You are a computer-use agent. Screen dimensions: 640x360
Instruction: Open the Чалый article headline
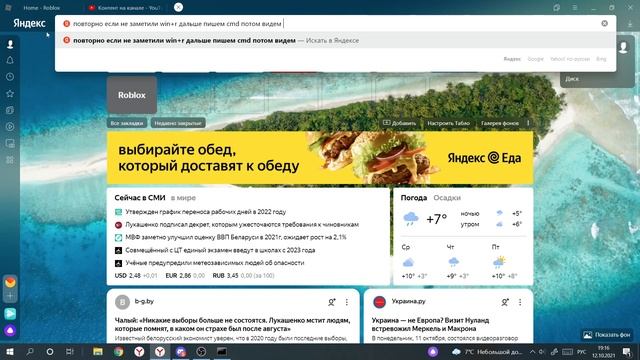[232, 324]
